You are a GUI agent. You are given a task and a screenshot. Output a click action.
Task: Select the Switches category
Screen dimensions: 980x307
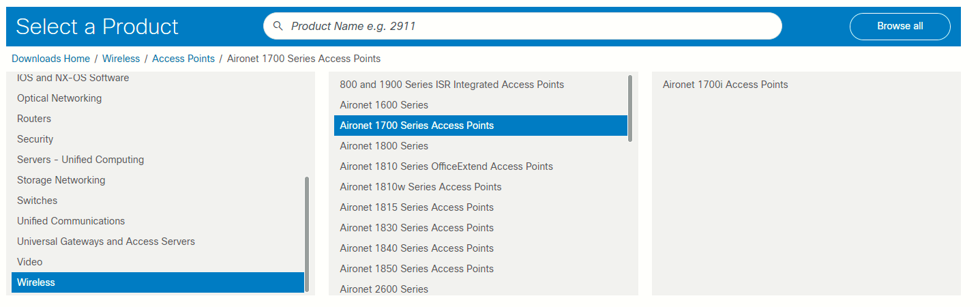click(x=37, y=201)
